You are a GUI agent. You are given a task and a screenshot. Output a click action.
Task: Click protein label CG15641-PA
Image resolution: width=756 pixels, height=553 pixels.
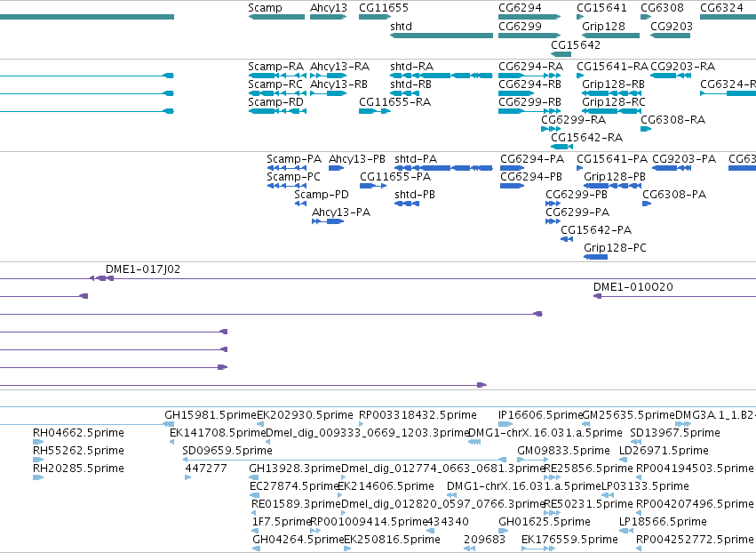click(x=612, y=159)
